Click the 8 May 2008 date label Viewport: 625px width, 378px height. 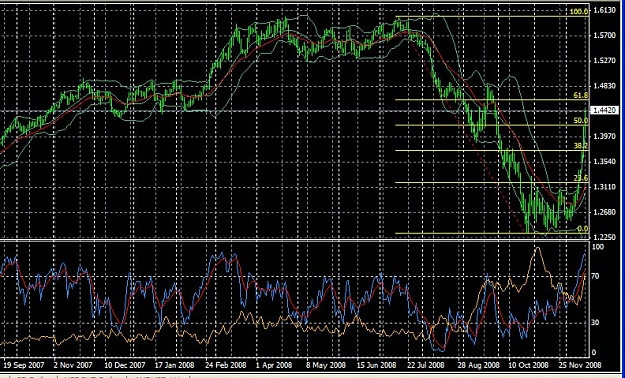click(326, 365)
